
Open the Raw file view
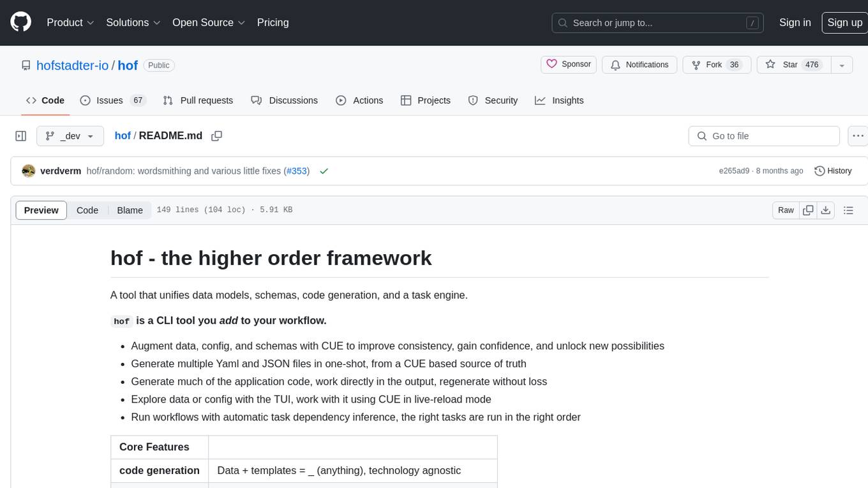pos(786,210)
